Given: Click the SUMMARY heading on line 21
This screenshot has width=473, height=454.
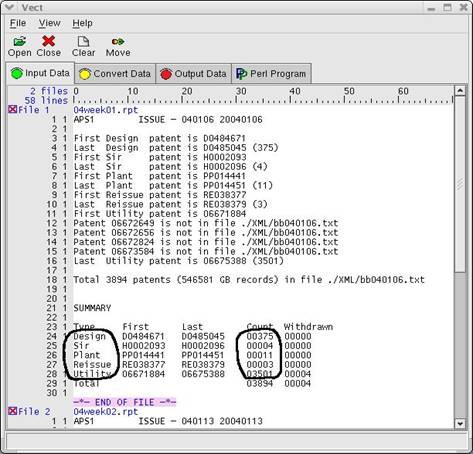Looking at the screenshot, I should click(92, 308).
